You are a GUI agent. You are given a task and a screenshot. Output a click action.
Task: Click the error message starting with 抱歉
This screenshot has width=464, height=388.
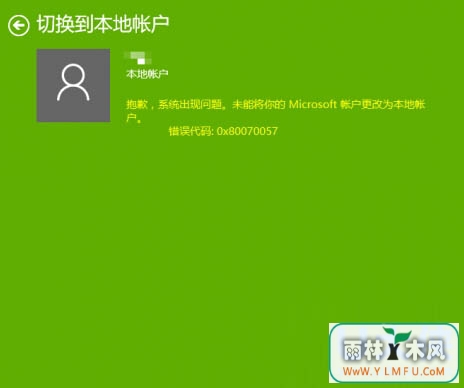[x=276, y=111]
